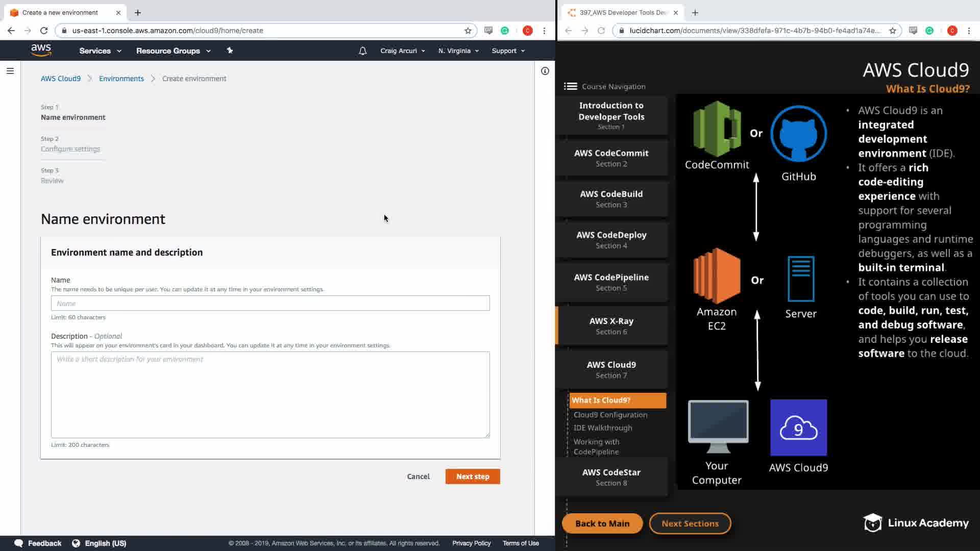Open the Resource Groups dropdown

click(173, 51)
